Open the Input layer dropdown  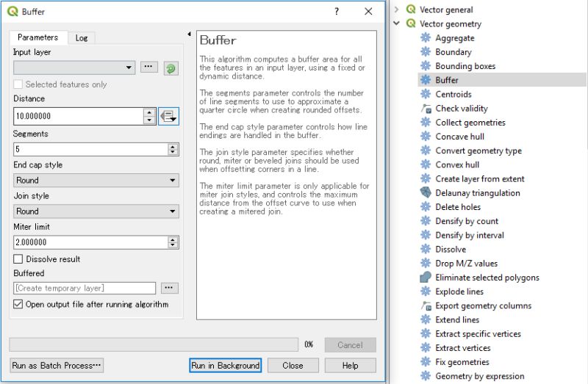pyautogui.click(x=74, y=68)
